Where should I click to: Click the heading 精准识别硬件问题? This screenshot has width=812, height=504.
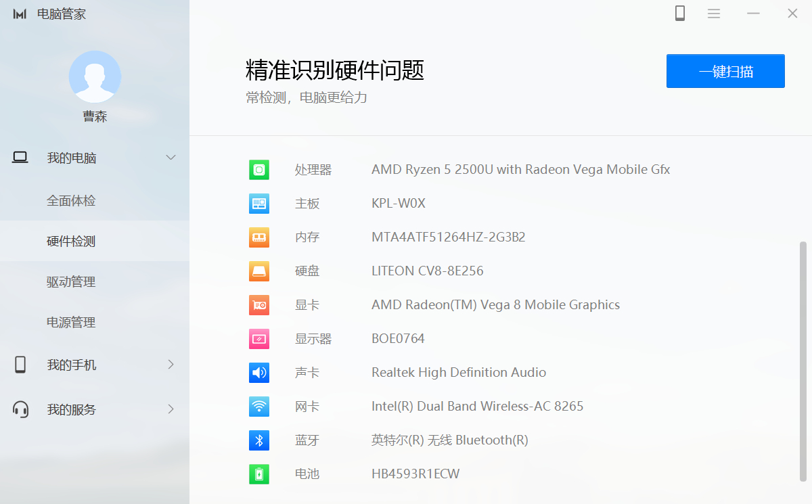pyautogui.click(x=335, y=70)
